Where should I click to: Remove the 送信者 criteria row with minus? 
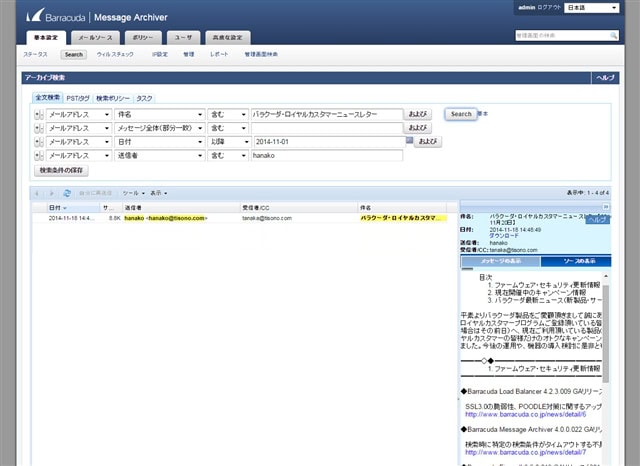[x=41, y=155]
